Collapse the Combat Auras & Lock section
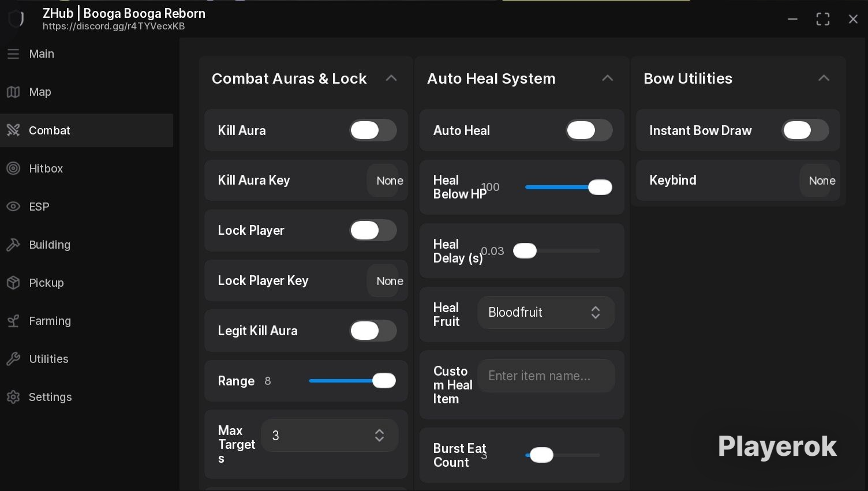The width and height of the screenshot is (868, 491). tap(391, 78)
